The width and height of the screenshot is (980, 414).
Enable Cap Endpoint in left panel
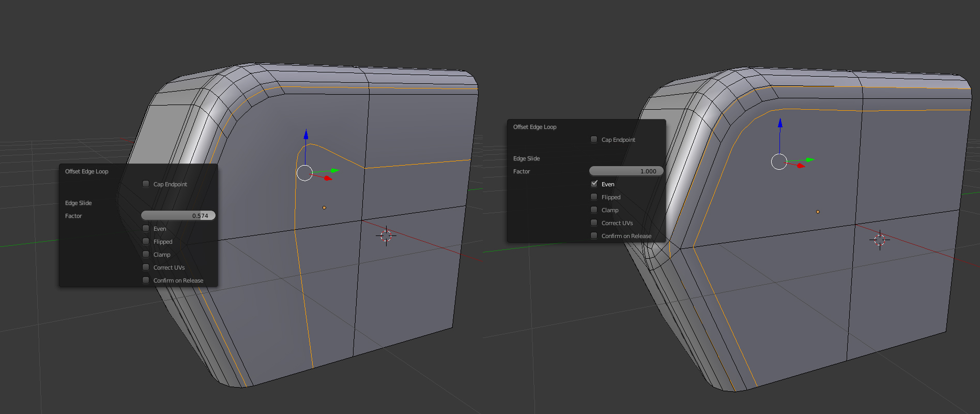pos(146,184)
